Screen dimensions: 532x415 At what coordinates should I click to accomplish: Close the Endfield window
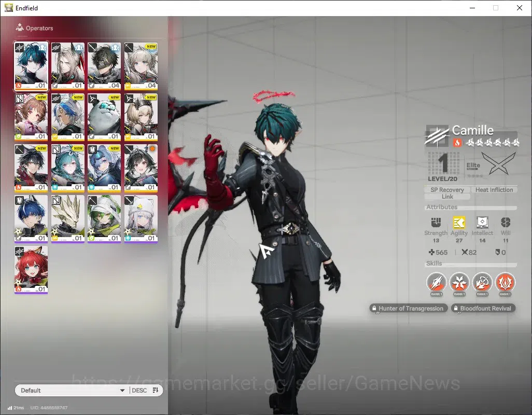(x=520, y=7)
